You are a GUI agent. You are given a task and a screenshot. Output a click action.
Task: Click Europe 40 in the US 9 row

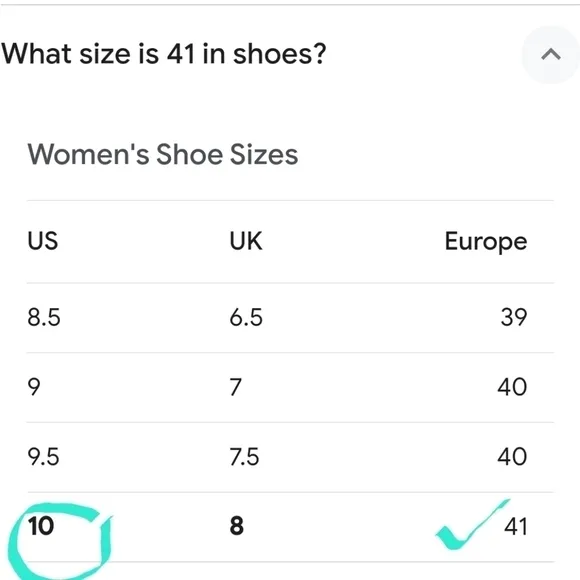click(x=512, y=387)
